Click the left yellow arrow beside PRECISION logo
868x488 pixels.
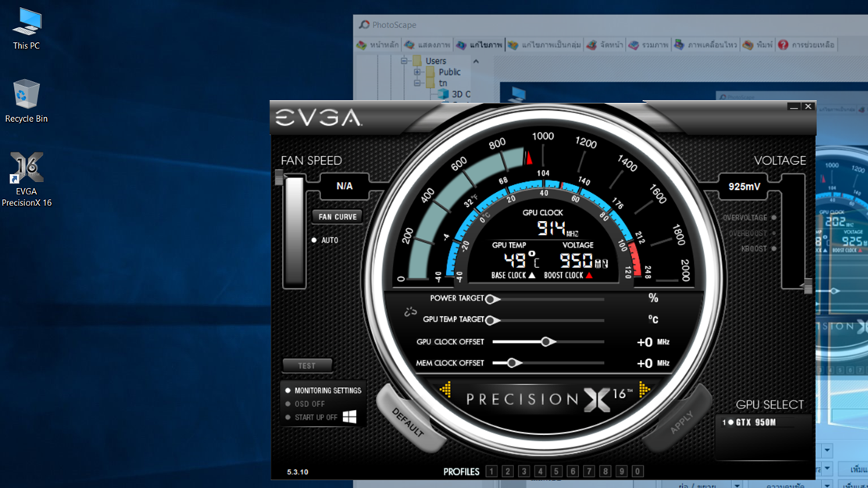pyautogui.click(x=445, y=390)
